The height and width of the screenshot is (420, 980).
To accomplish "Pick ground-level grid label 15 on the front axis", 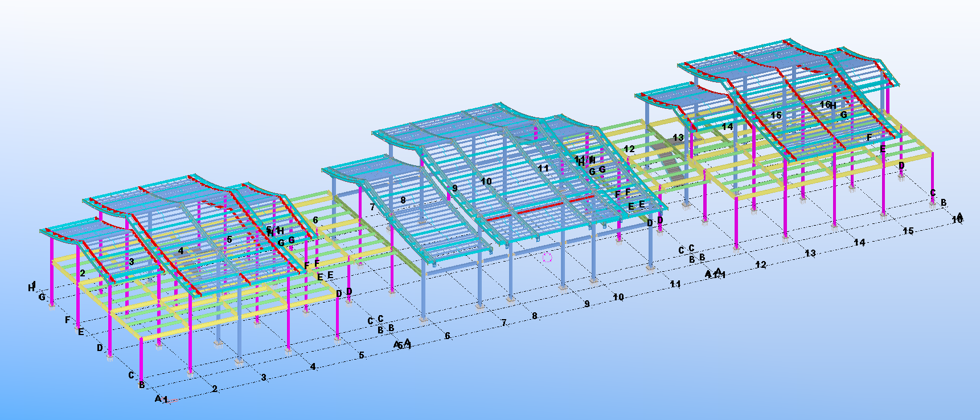I will [x=908, y=231].
